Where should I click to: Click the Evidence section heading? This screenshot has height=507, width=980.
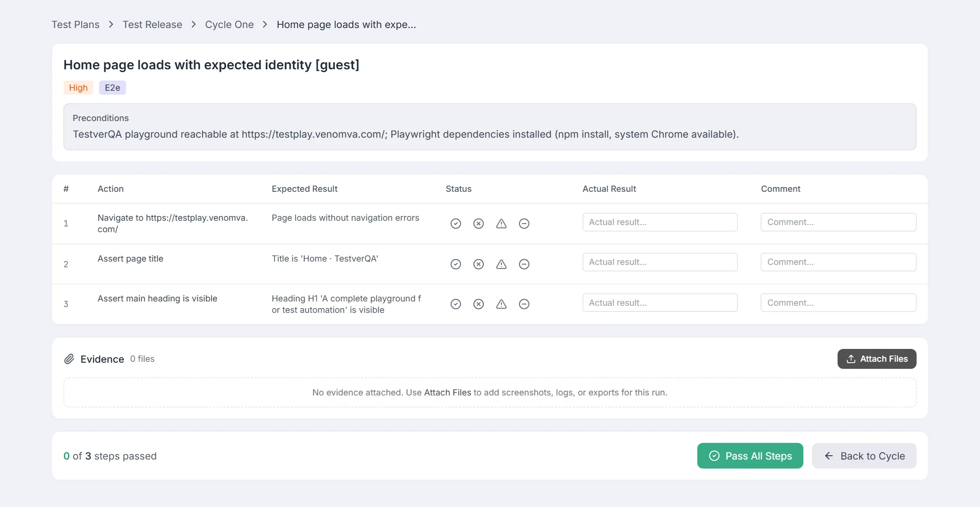coord(102,359)
